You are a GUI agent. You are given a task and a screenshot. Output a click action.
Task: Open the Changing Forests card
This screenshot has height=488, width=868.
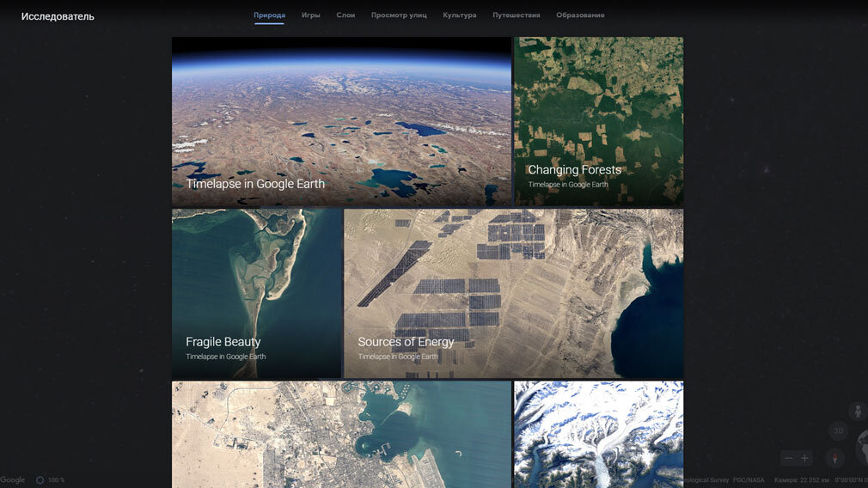[x=599, y=122]
